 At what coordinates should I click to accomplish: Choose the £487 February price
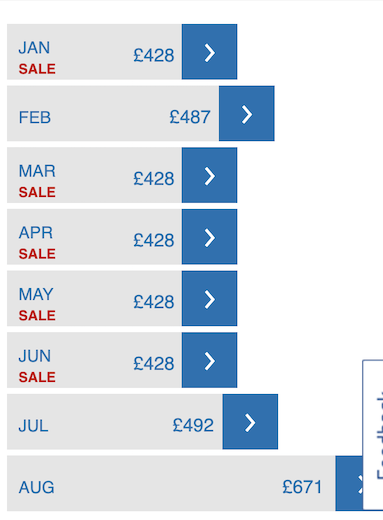point(190,117)
